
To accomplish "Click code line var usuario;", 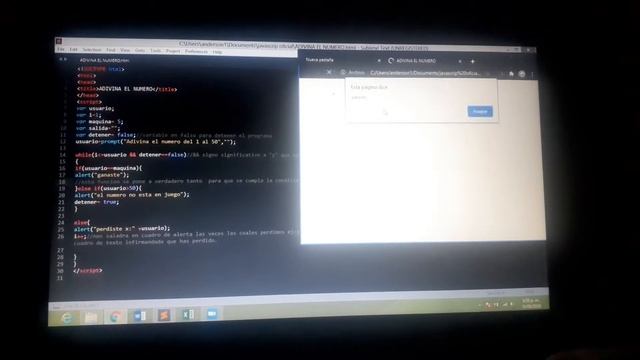I will point(95,109).
